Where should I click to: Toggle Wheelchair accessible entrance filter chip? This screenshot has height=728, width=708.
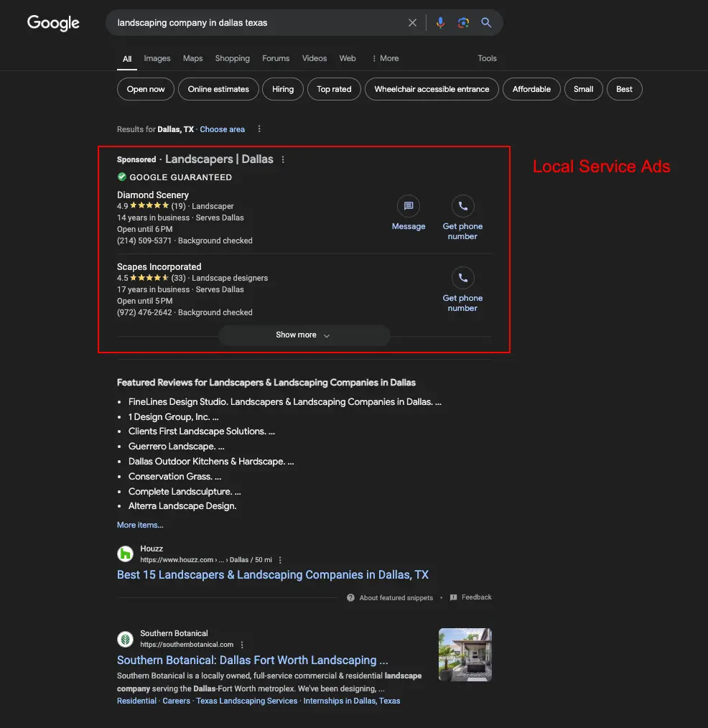[432, 89]
